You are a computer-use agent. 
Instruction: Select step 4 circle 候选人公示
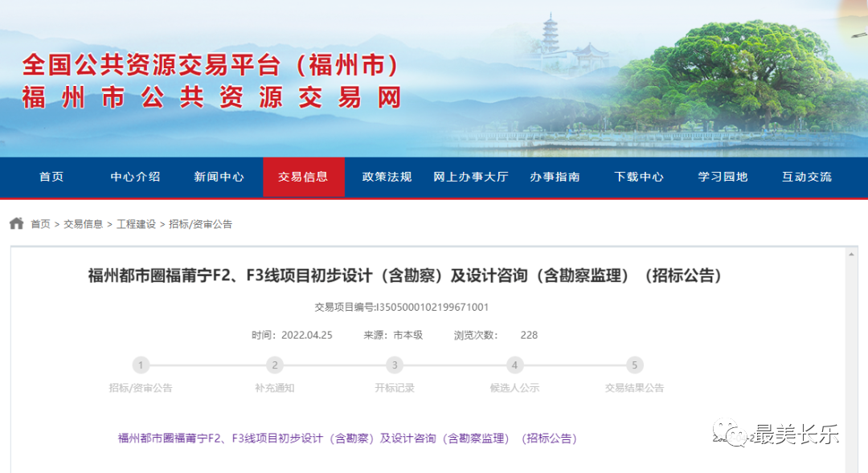[514, 365]
